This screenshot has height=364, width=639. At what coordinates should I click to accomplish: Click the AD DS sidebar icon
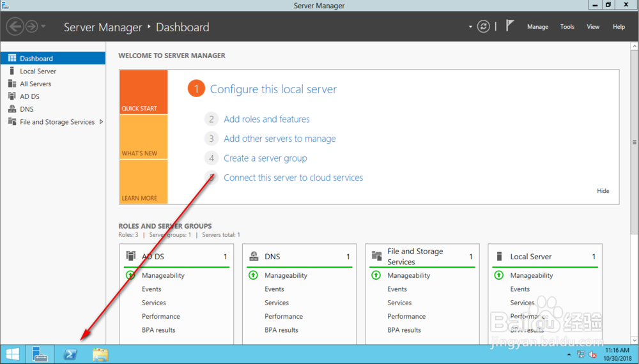12,96
